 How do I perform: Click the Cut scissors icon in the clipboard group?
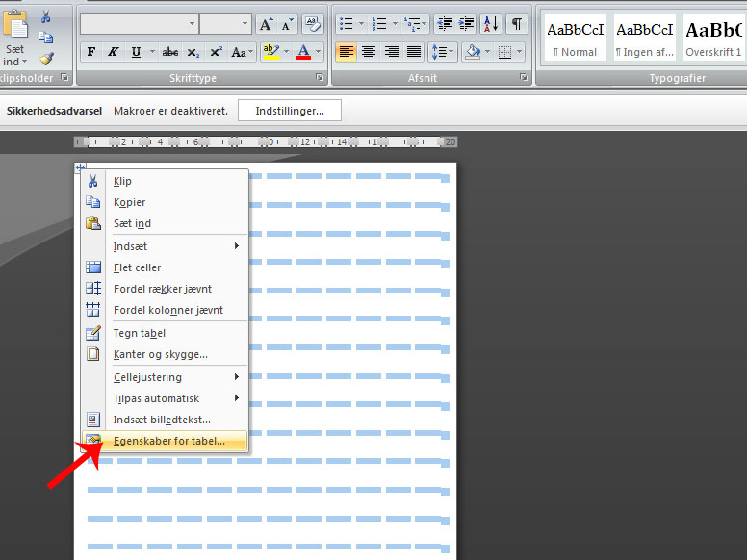[x=46, y=16]
